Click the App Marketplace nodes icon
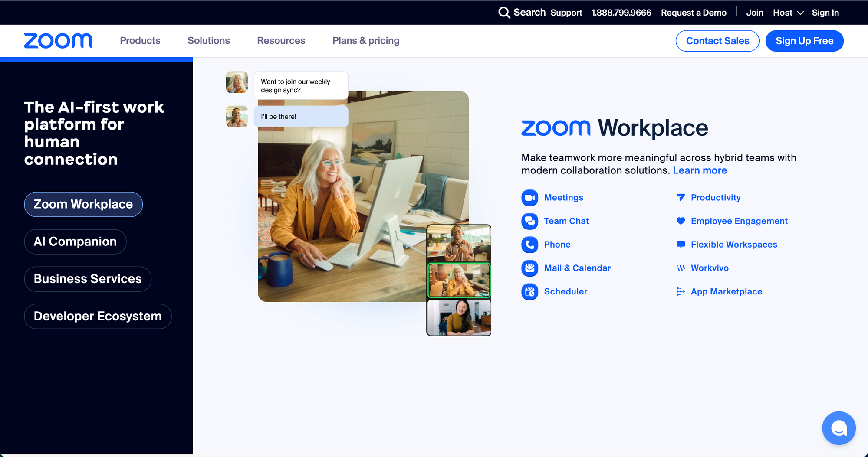Screen dimensions: 868x457 681,291
